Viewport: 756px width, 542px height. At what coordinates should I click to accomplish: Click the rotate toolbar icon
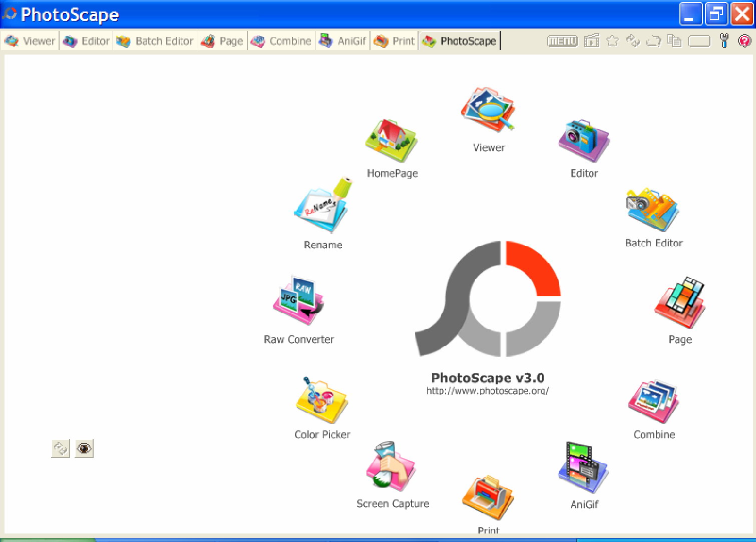[x=653, y=41]
